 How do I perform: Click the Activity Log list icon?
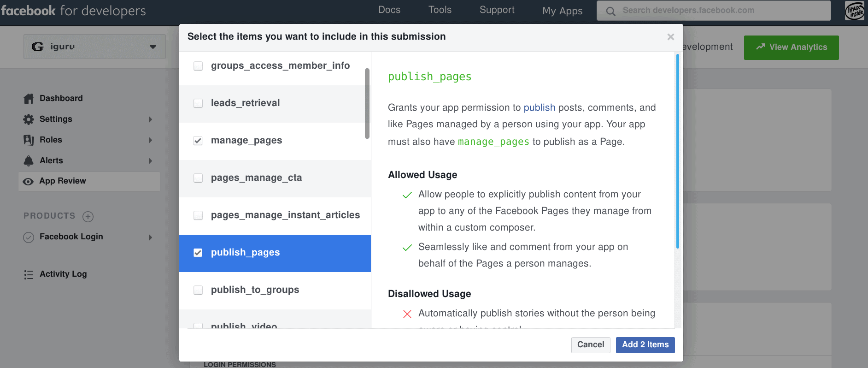[29, 274]
